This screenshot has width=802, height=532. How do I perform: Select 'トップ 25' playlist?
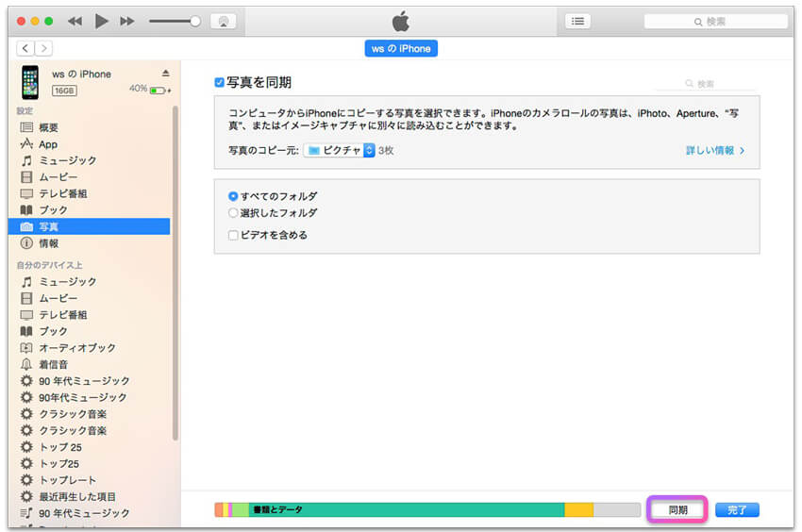point(89,447)
